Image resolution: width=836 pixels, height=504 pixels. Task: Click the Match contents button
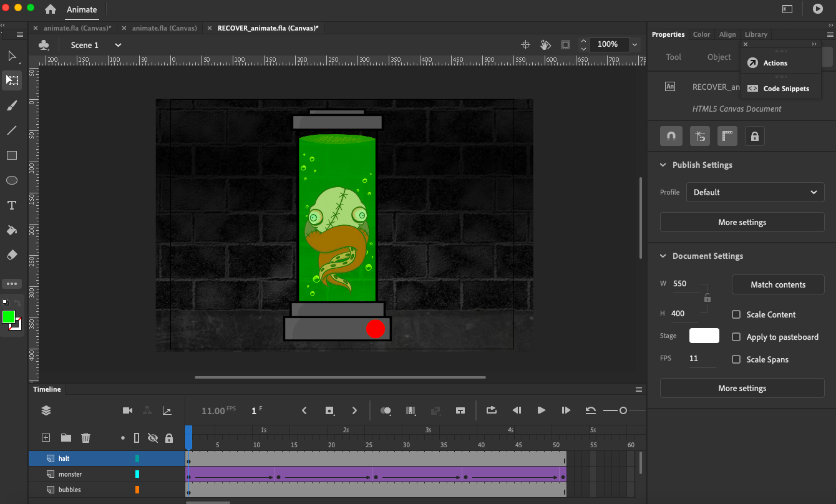coord(778,284)
